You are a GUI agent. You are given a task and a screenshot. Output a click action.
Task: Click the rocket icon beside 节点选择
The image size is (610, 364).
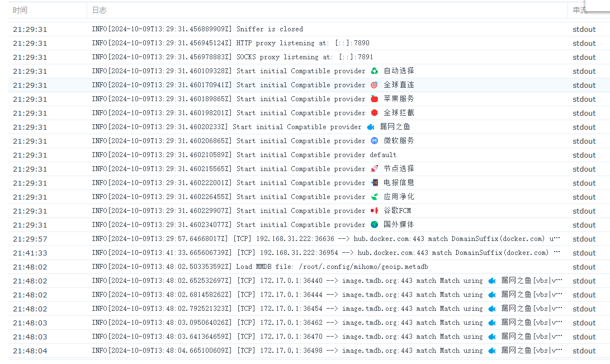[x=375, y=169]
